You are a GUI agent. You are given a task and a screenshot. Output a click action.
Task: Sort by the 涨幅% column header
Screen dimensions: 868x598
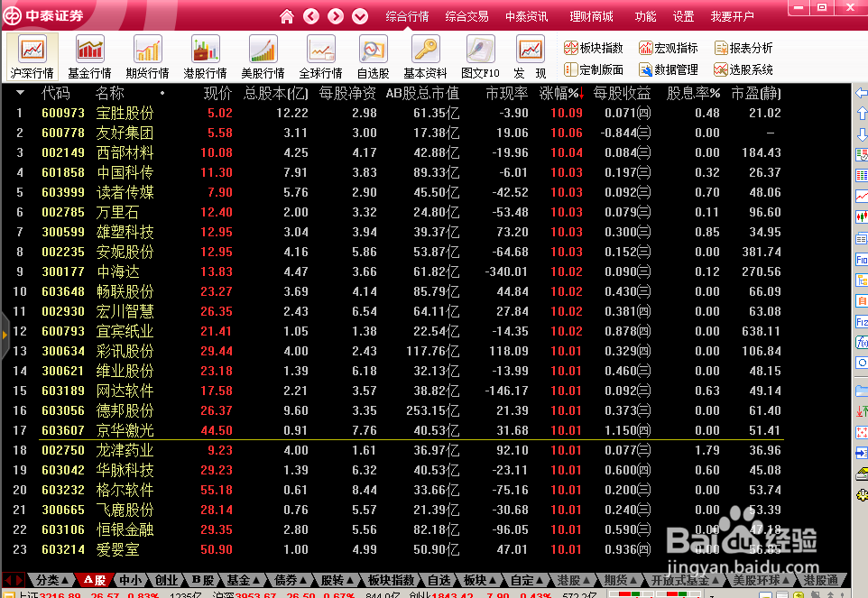pyautogui.click(x=561, y=94)
